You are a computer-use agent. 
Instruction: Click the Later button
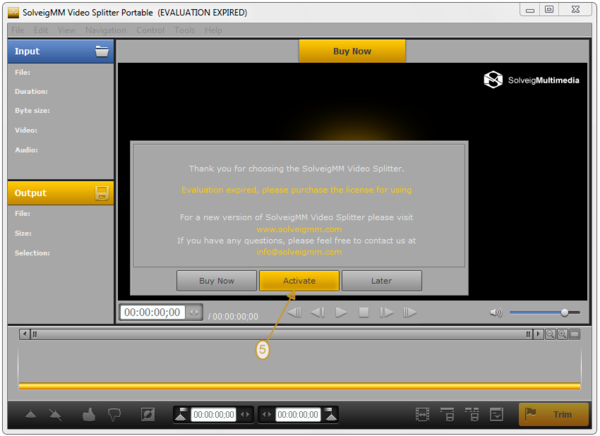[382, 281]
